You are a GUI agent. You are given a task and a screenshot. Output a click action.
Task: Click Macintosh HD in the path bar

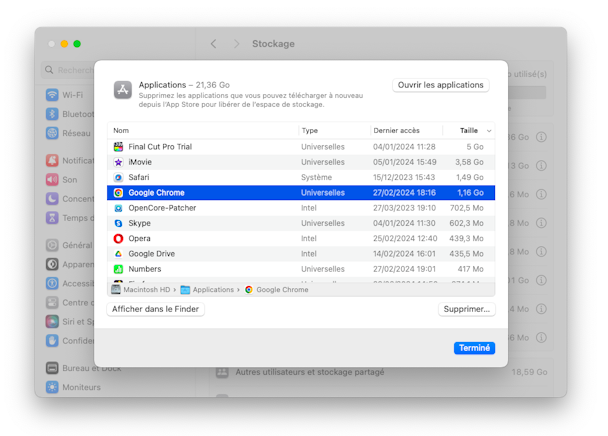tap(147, 290)
